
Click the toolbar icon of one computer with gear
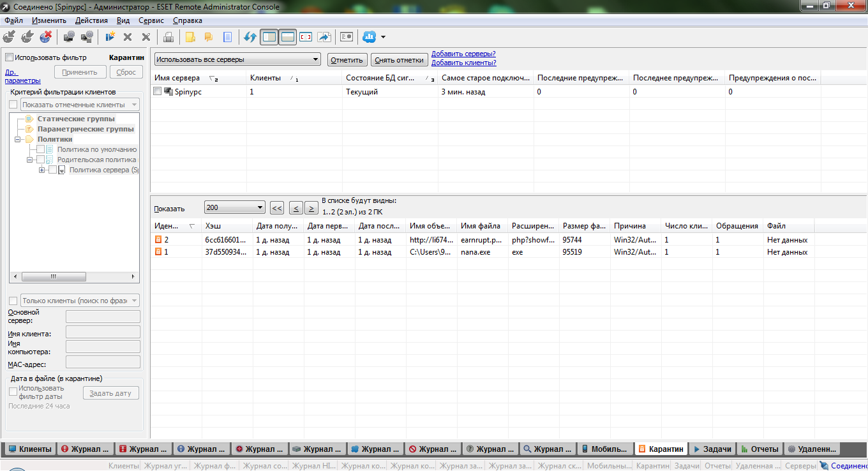click(x=69, y=37)
